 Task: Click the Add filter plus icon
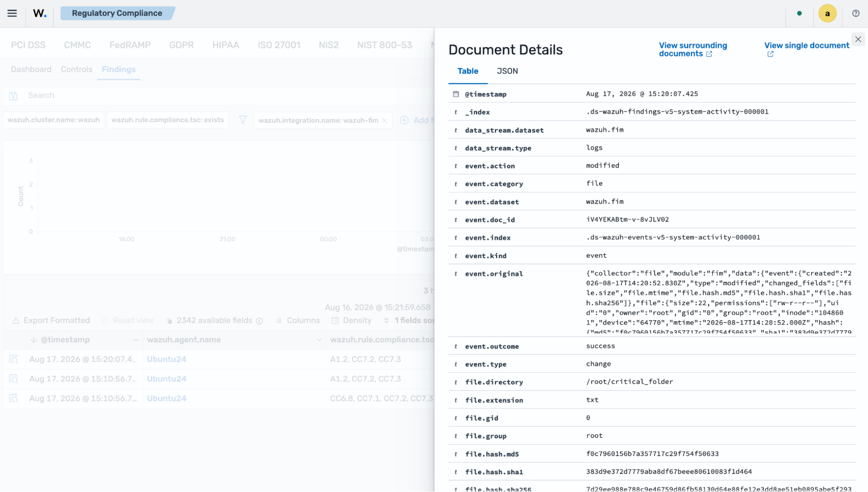(x=404, y=120)
